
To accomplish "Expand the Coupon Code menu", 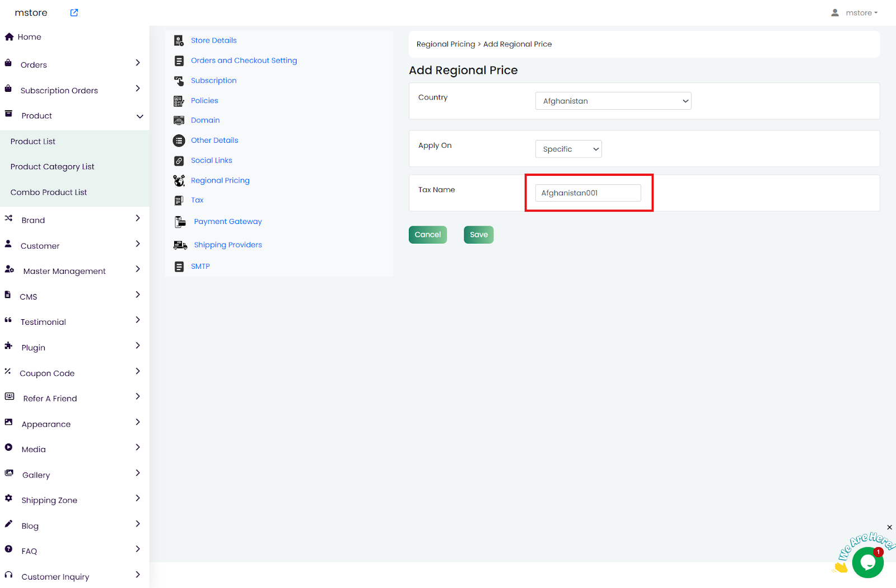I will click(x=138, y=371).
